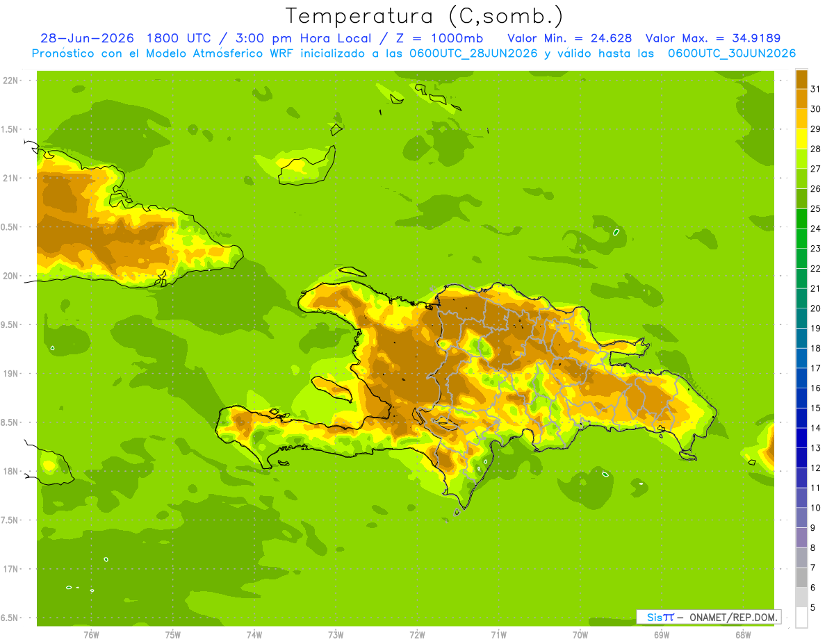
Task: Click the legend value '25'
Action: click(816, 208)
